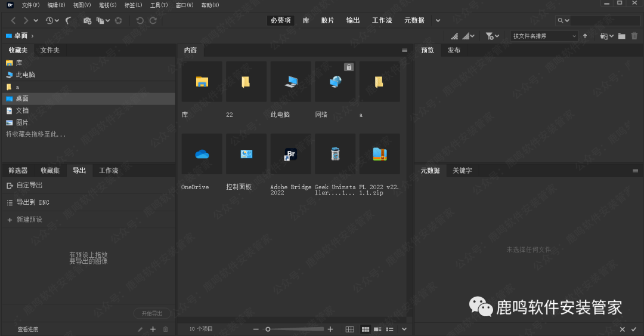Click the export panel trash icon
This screenshot has width=644, height=336.
coord(166,329)
